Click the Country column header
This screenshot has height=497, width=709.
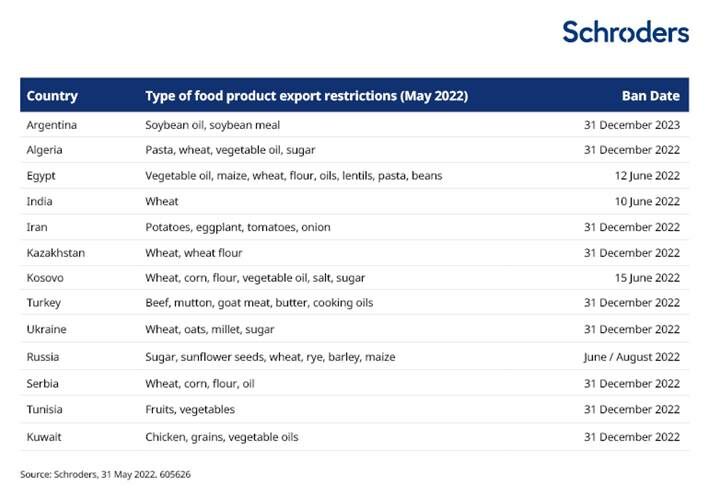coord(52,96)
